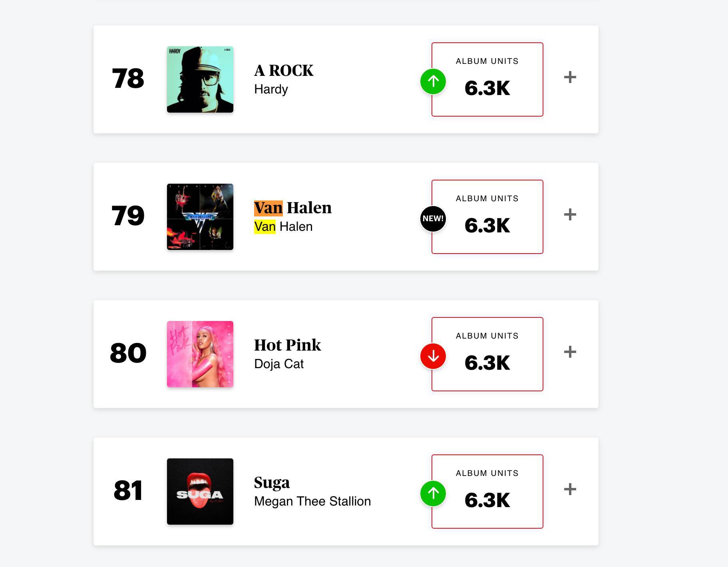Expand the Suga chart entry
Image resolution: width=728 pixels, height=567 pixels.
(570, 490)
